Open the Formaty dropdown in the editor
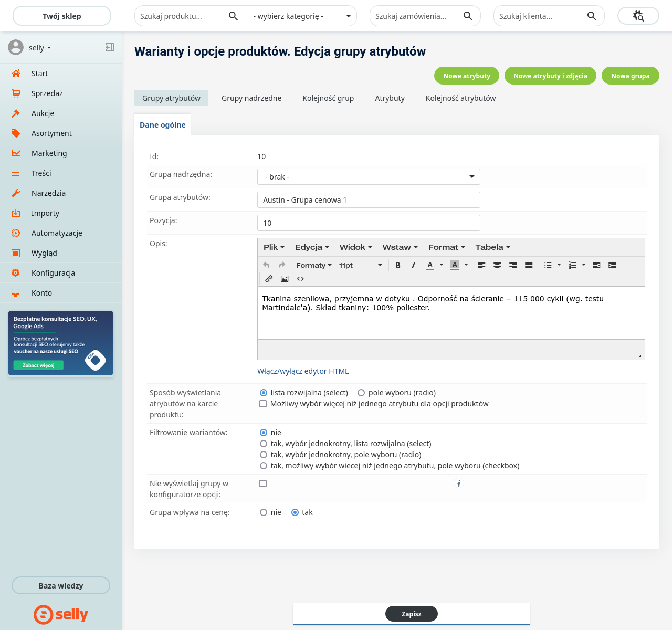Image resolution: width=672 pixels, height=630 pixels. click(313, 265)
